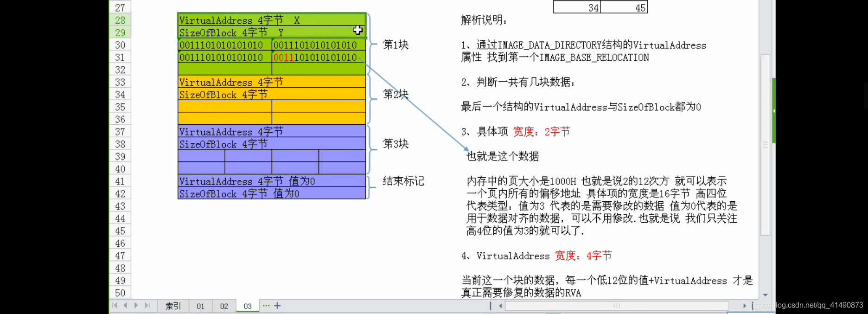868x314 pixels.
Task: Click the 第3块 label
Action: coord(396,144)
